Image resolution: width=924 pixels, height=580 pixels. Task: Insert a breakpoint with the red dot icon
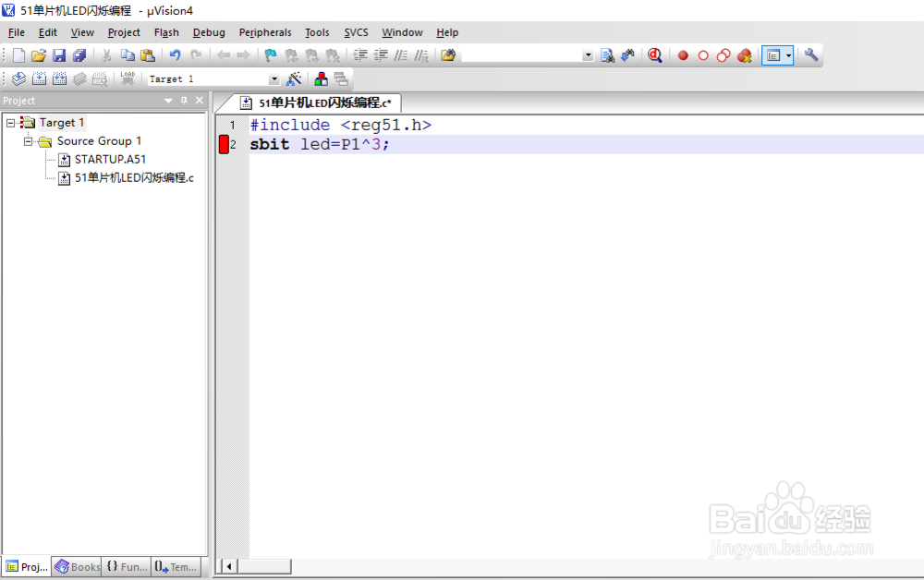[683, 55]
